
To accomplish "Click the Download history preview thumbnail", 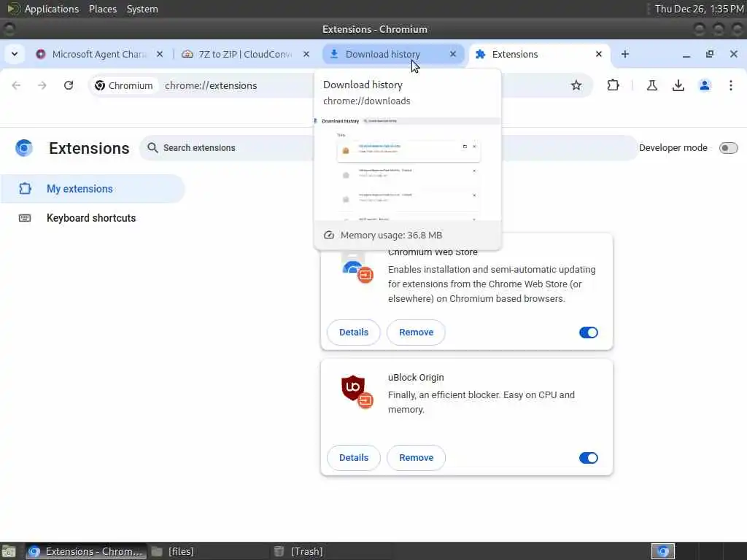I will pos(407,168).
